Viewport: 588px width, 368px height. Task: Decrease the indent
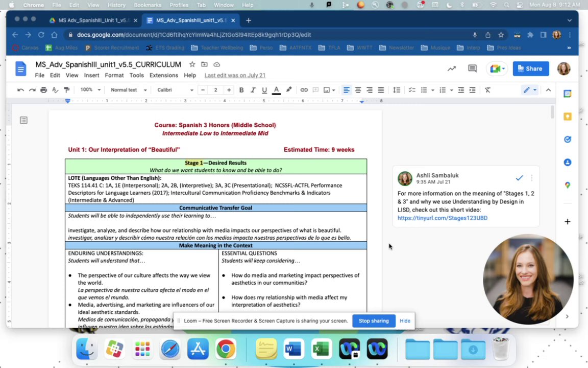461,90
